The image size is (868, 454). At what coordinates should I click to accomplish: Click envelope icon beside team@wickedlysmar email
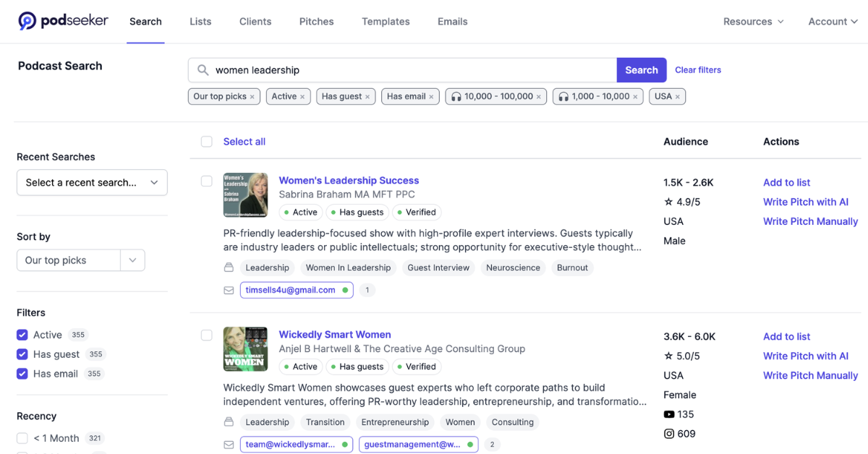pos(229,445)
